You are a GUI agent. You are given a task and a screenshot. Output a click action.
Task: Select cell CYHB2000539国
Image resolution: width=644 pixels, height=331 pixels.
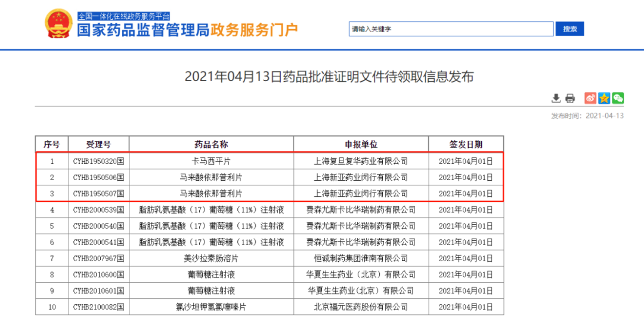click(98, 210)
